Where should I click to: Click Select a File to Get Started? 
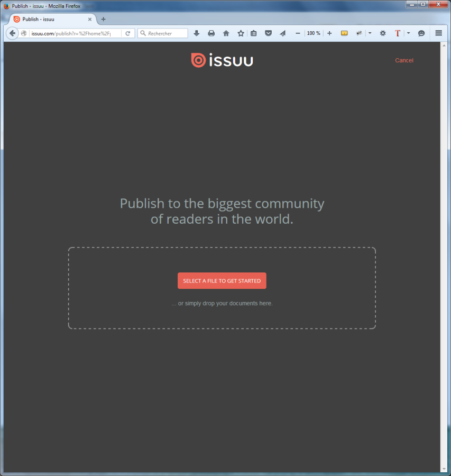click(222, 281)
